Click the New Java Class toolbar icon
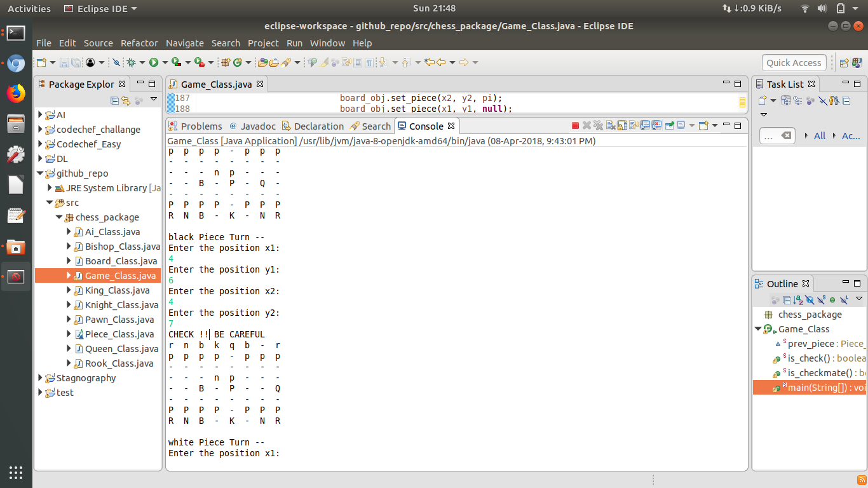Image resolution: width=868 pixels, height=488 pixels. coord(238,62)
